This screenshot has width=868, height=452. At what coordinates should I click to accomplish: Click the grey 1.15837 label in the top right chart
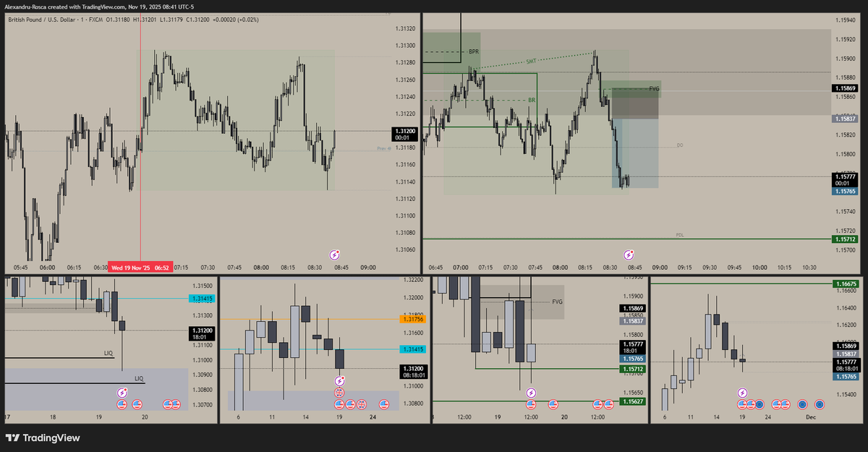[846, 118]
